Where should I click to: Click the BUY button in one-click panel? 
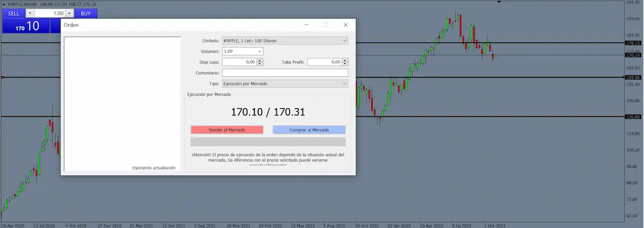(x=85, y=13)
